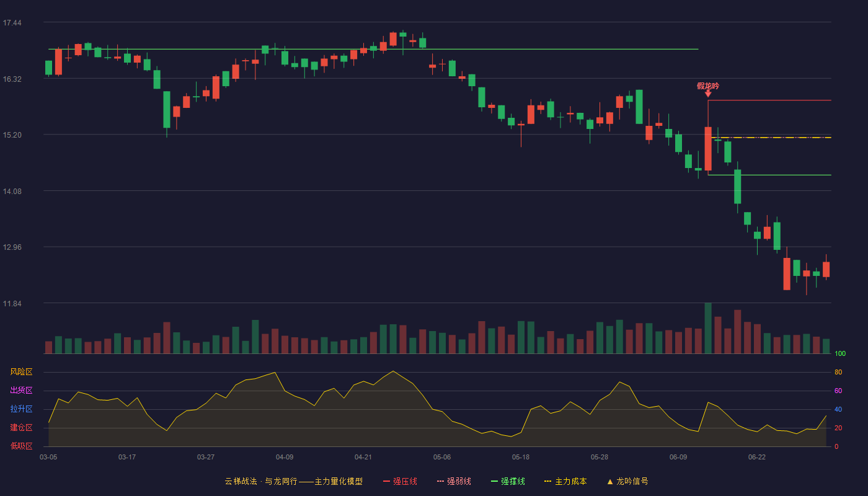Select the 风险区 zone label

21,372
